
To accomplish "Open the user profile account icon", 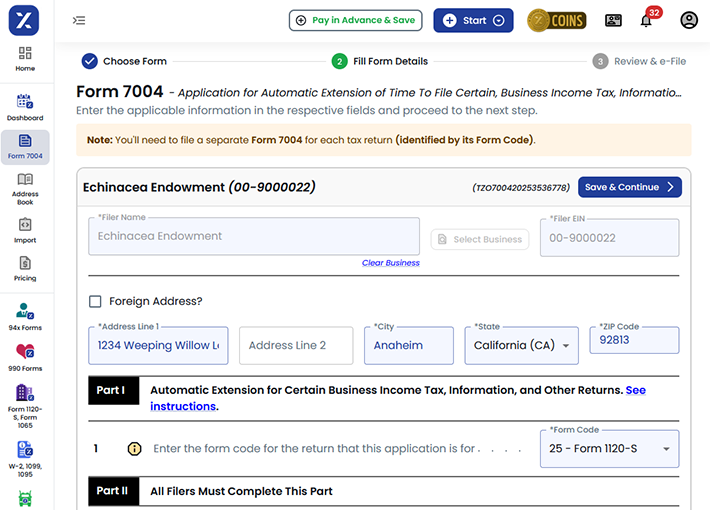I will click(x=689, y=20).
